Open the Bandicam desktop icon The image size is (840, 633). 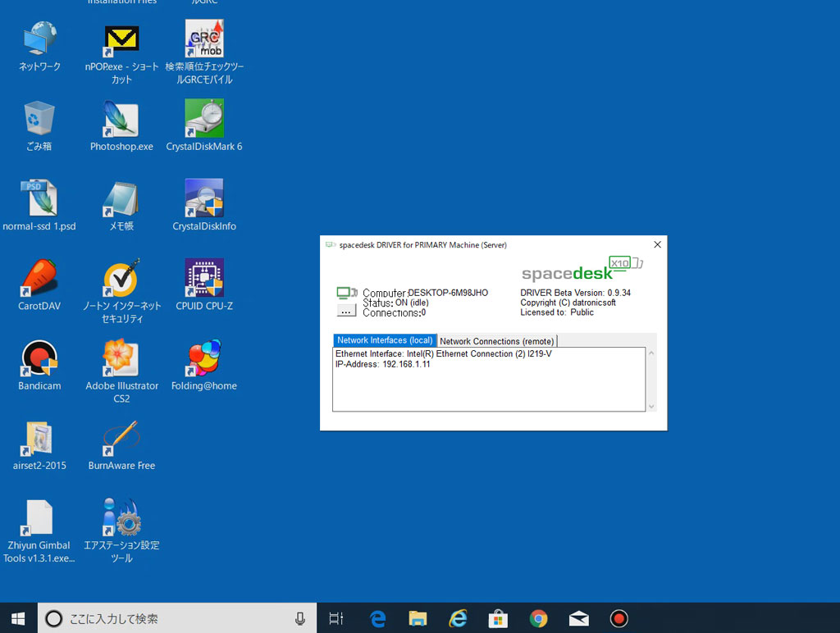coord(39,358)
